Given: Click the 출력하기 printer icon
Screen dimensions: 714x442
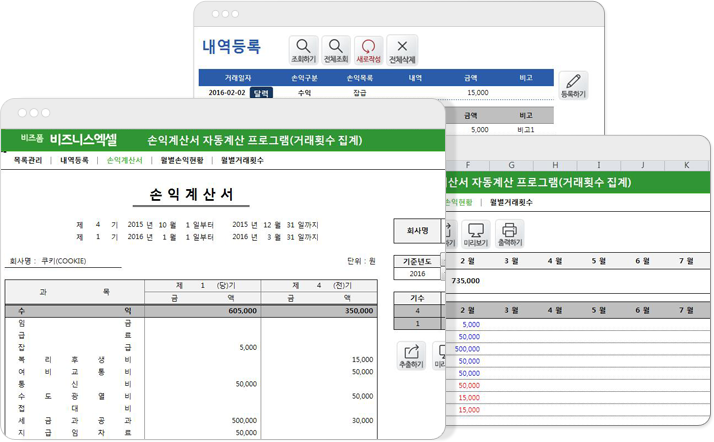Looking at the screenshot, I should (508, 232).
